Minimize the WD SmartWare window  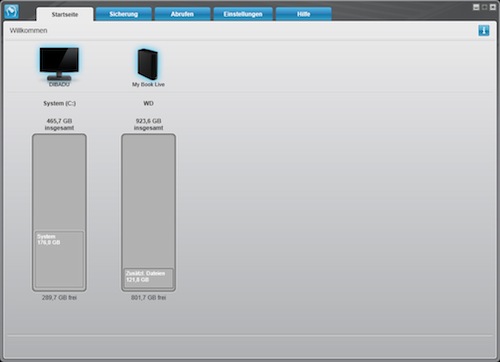tap(476, 7)
